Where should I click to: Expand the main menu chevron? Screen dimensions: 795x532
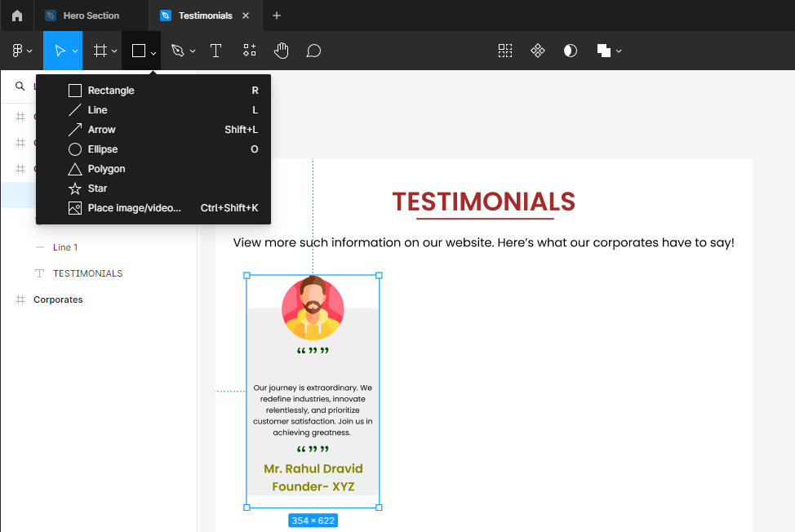pos(30,51)
